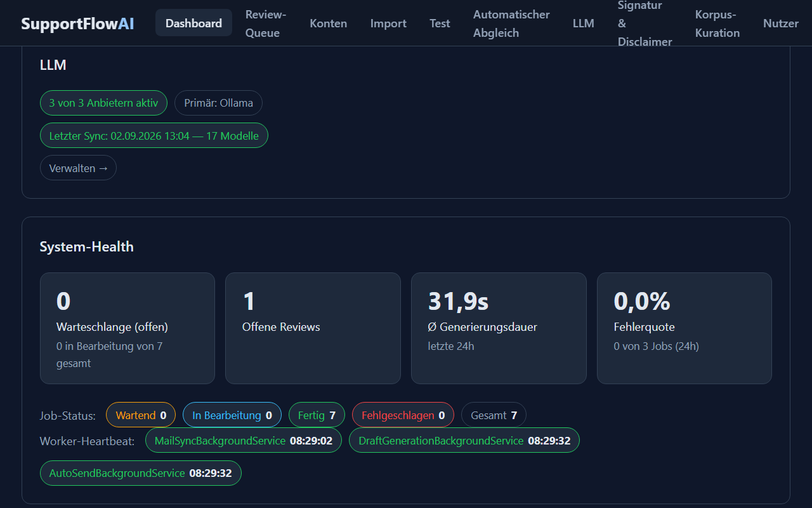Open Automatischer Abgleich page

pos(511,23)
